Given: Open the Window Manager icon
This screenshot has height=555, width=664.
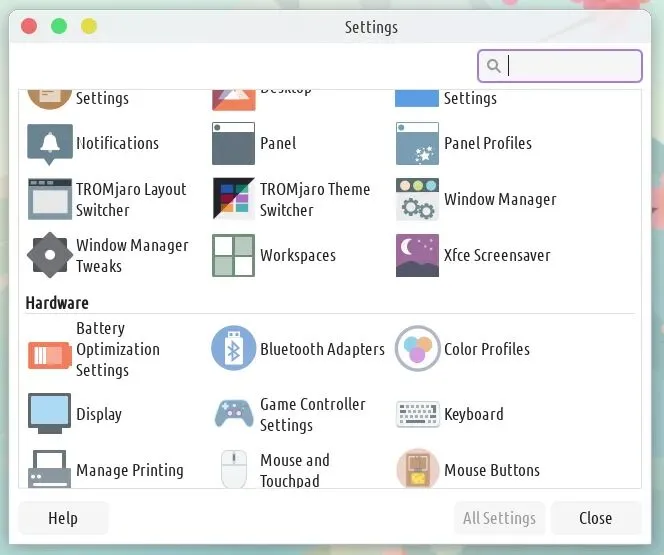Looking at the screenshot, I should coord(417,199).
